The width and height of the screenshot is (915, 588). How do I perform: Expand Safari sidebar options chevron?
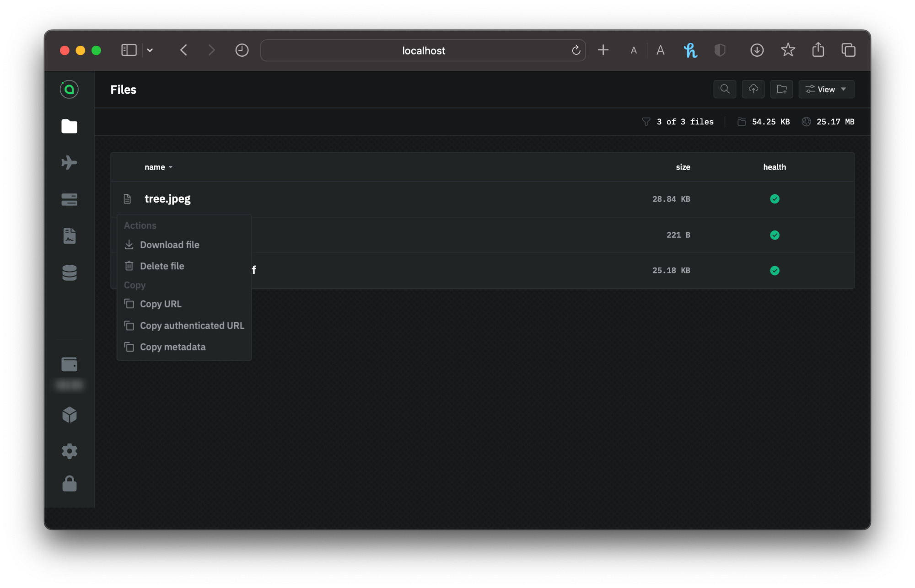click(x=150, y=50)
